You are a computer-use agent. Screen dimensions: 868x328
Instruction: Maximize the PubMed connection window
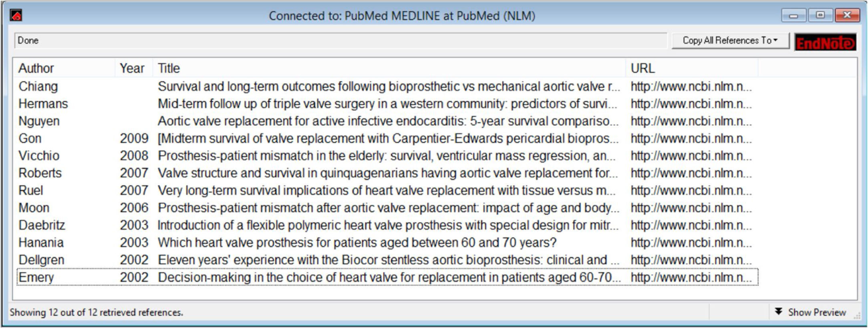click(820, 15)
